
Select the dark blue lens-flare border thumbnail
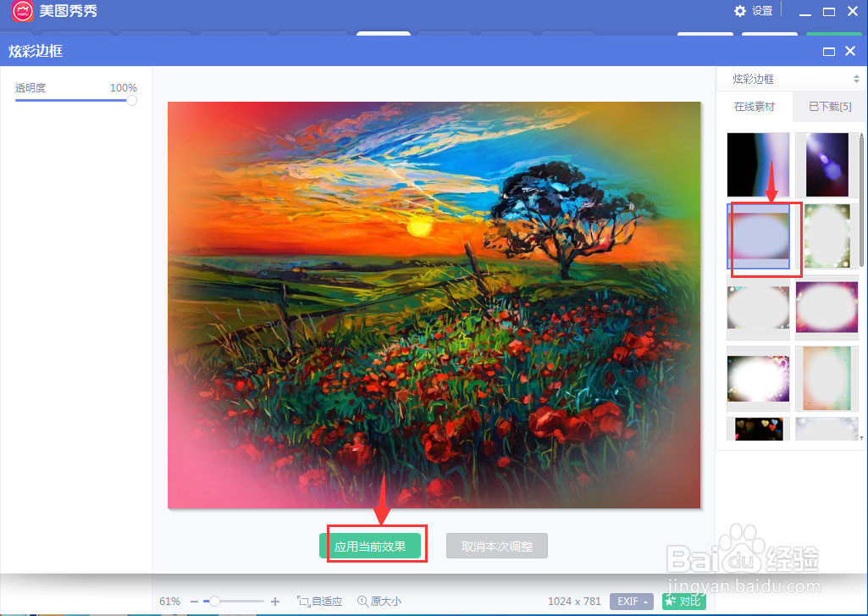click(827, 164)
